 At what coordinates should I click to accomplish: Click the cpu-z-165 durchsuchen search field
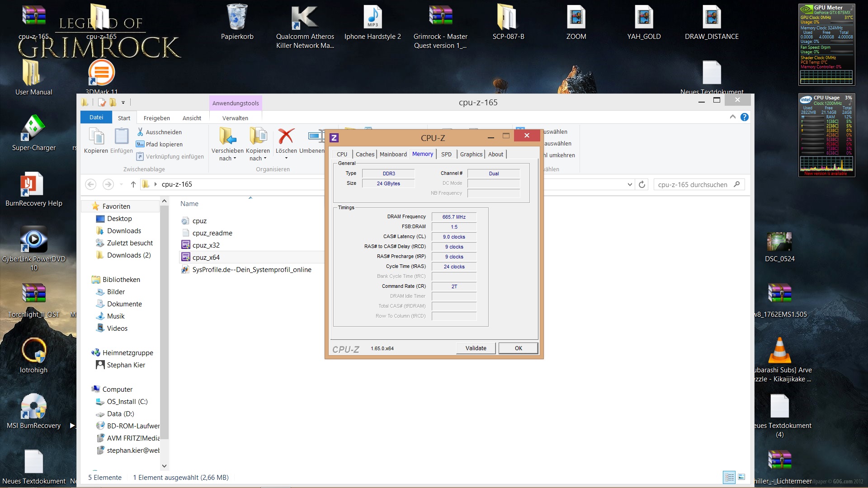(693, 184)
